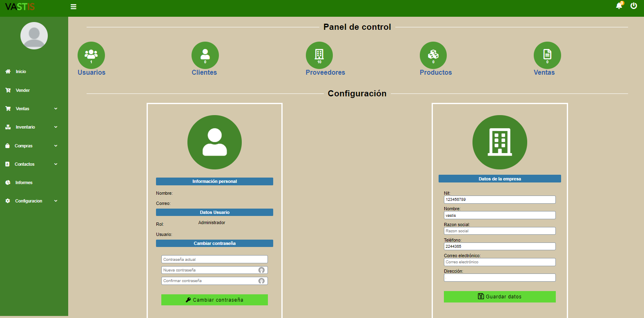Focus the Nueva contraseña field

click(x=214, y=270)
